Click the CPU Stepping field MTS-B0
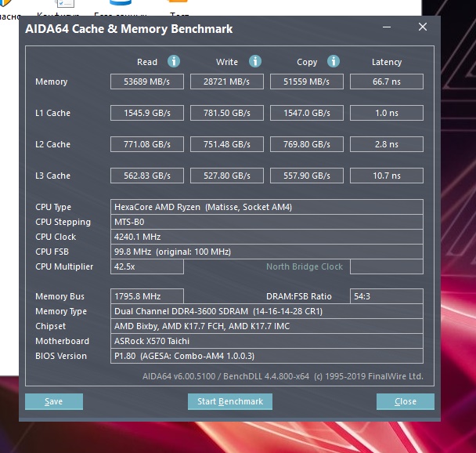 point(267,222)
